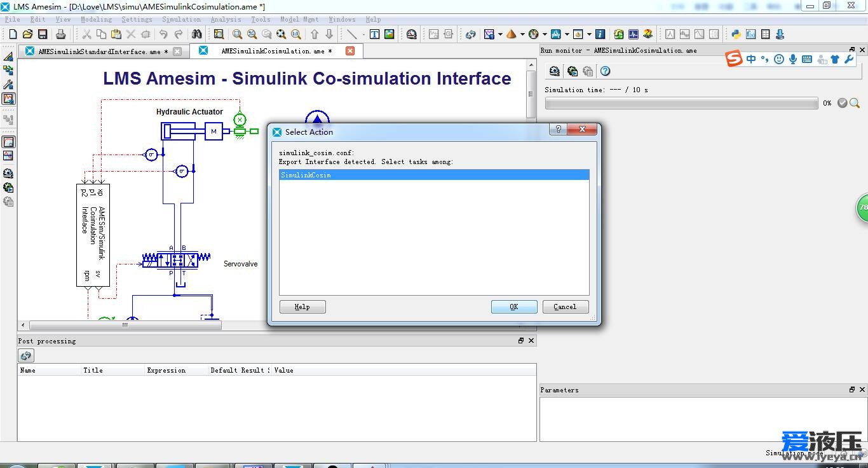Viewport: 868px width, 468px height.
Task: Click the update refresh icon in Post processing
Action: pos(26,355)
